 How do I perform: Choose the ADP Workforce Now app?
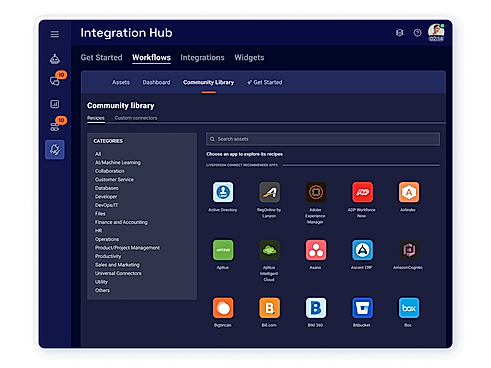click(362, 192)
